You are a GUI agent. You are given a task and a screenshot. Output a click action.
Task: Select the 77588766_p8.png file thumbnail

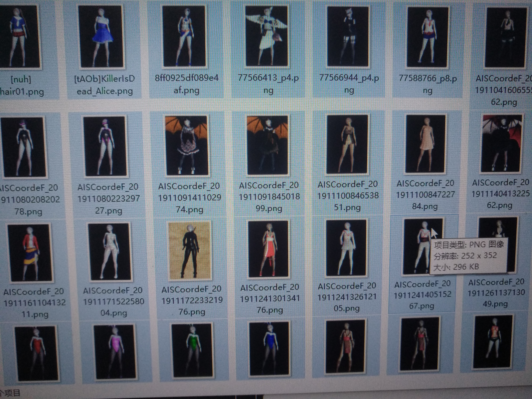(427, 37)
